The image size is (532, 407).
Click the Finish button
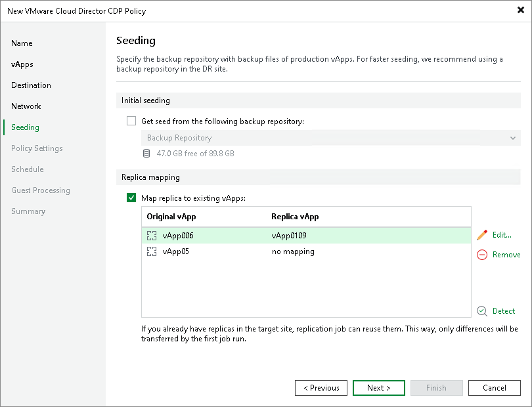click(x=437, y=388)
